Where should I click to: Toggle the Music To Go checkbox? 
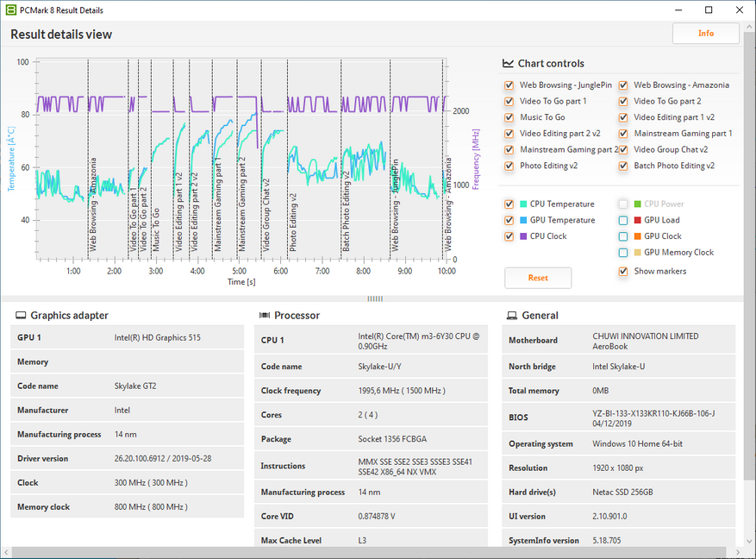(509, 117)
